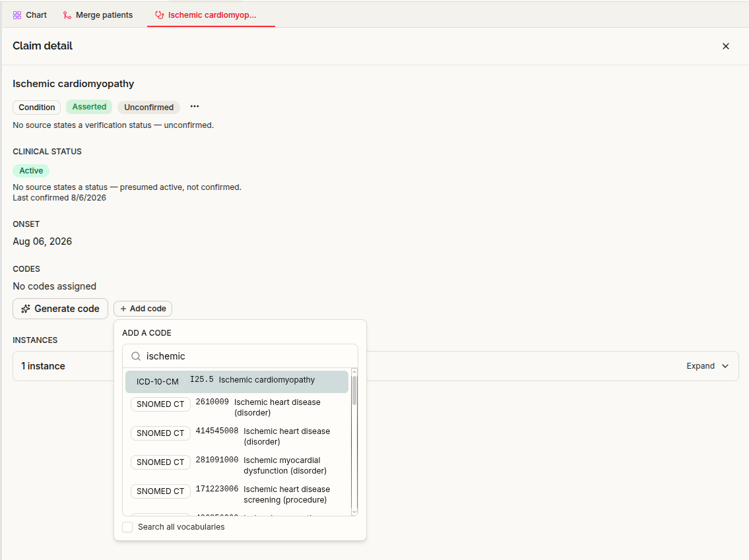Select SNOMED CT 414545008 Ischemic heart disease
The image size is (749, 560).
coord(237,437)
